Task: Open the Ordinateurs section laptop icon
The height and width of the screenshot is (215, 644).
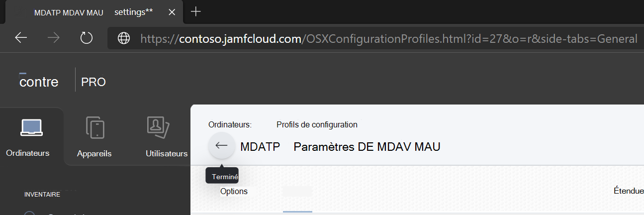Action: [x=31, y=127]
